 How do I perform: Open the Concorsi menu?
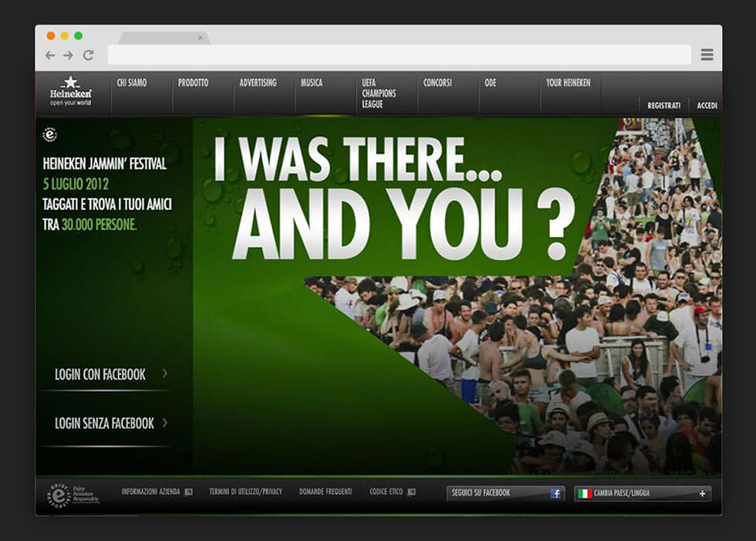[x=437, y=83]
